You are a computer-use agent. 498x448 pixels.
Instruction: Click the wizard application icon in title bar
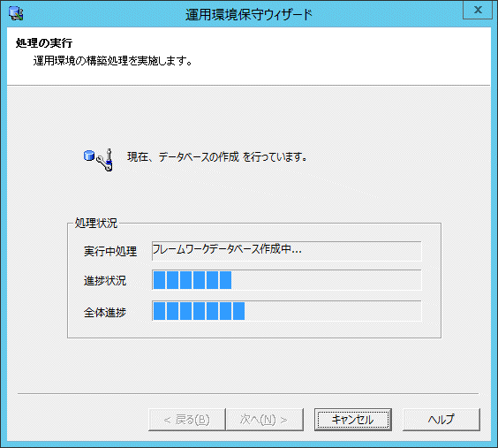[x=16, y=13]
